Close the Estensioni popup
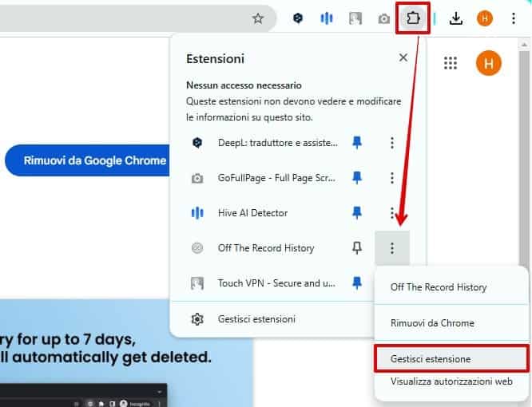Image resolution: width=532 pixels, height=407 pixels. point(403,57)
